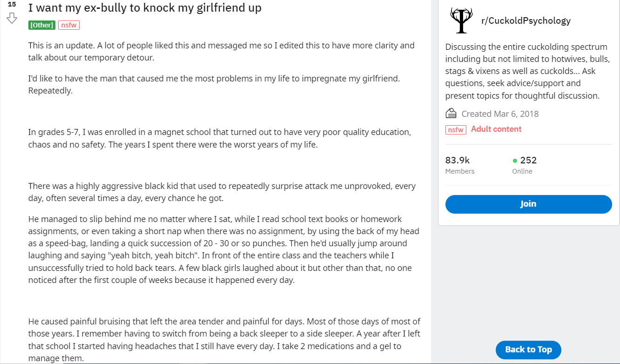Screen dimensions: 620x364
Task: Join the community with the Join button
Action: [528, 204]
